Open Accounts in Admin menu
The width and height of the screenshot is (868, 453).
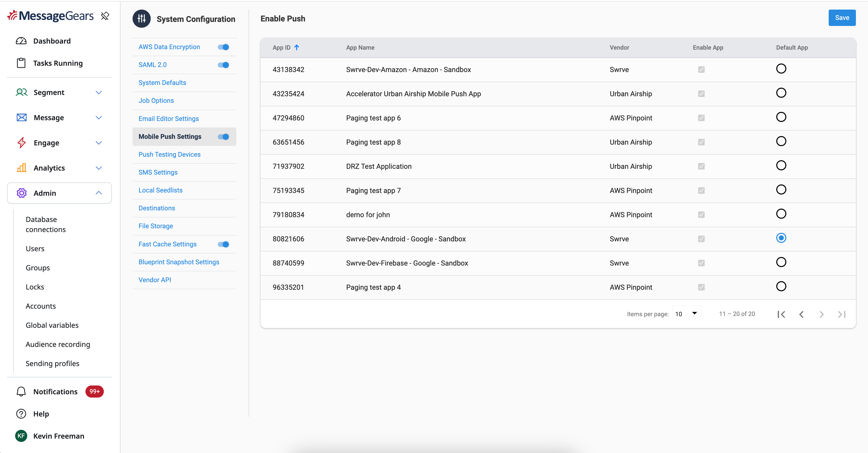41,306
